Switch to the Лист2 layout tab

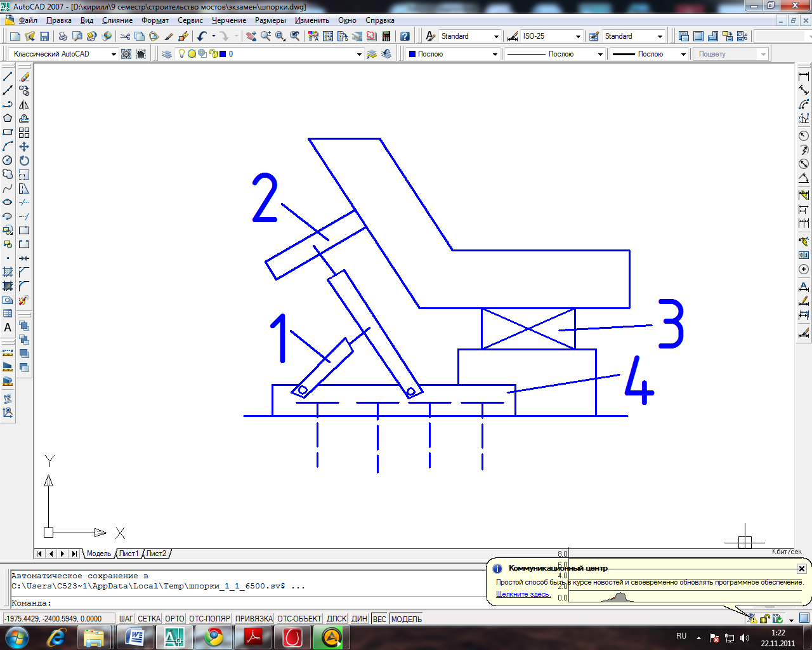click(157, 554)
